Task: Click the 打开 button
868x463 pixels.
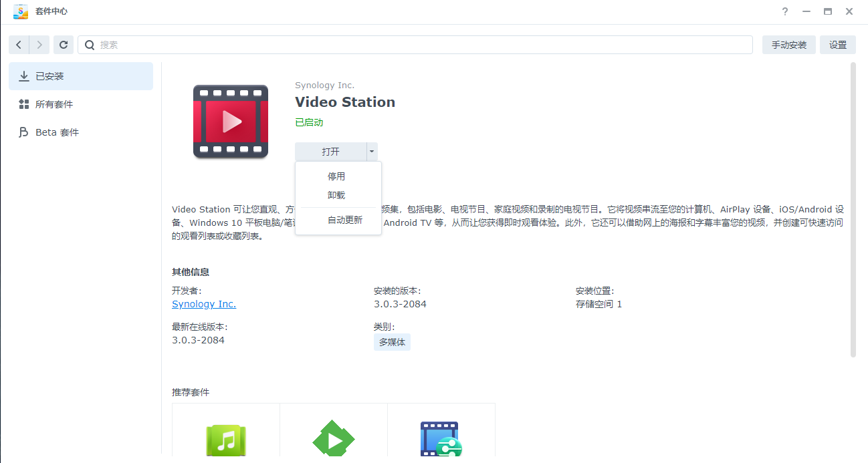Action: (330, 152)
